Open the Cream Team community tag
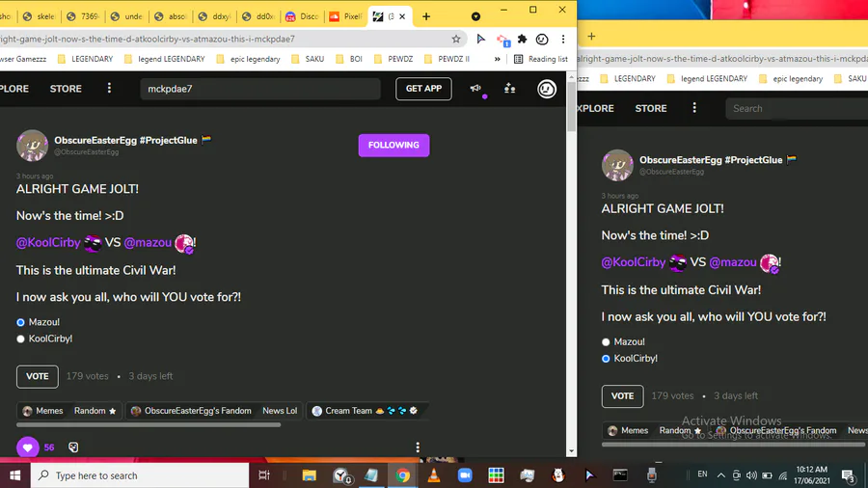 coord(365,411)
